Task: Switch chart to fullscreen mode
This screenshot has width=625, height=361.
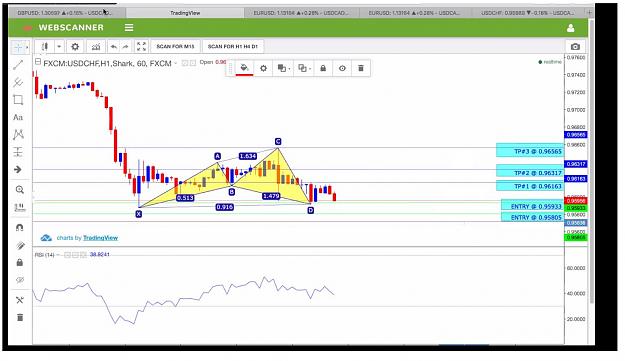Action: point(142,47)
